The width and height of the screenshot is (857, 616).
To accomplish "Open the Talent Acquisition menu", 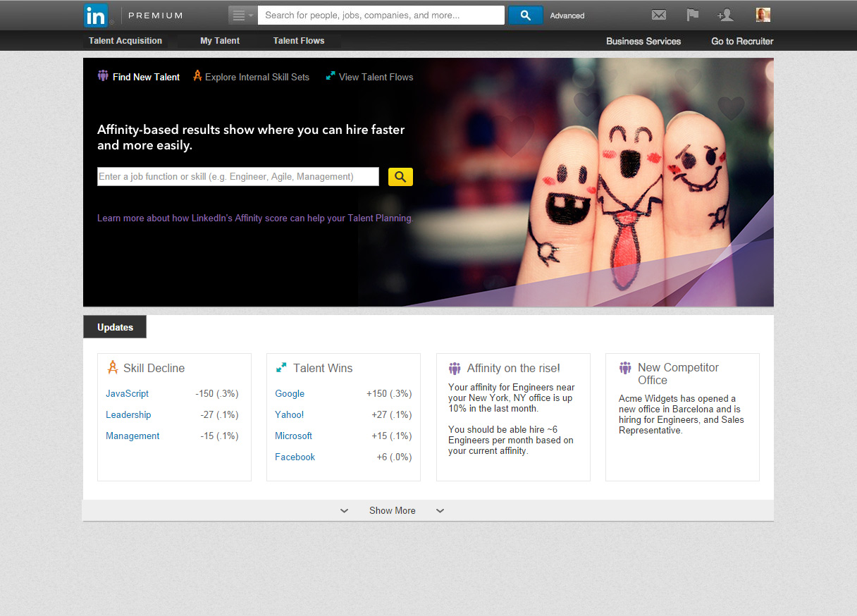I will 125,41.
